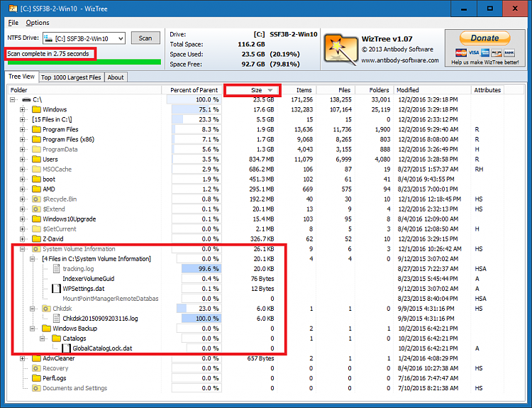Sort by the Attributes column header
Image resolution: width=532 pixels, height=408 pixels.
coord(487,90)
